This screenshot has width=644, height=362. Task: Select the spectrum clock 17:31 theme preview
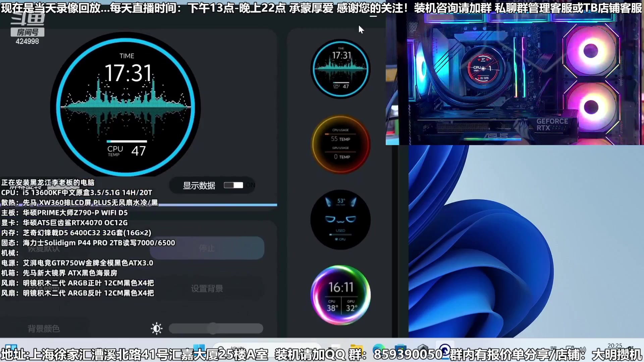tap(340, 69)
